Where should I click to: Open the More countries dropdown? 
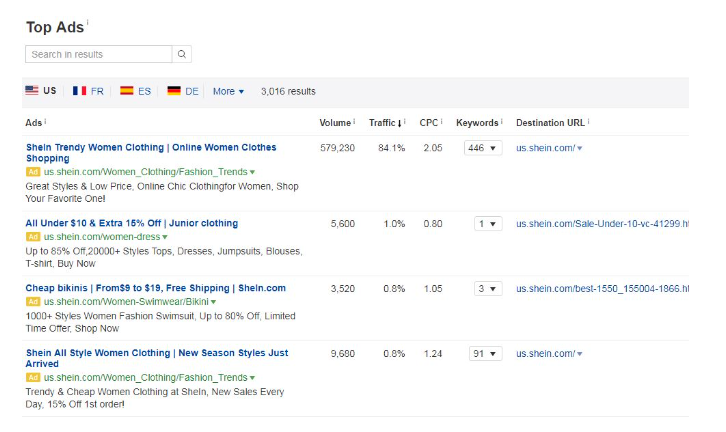pyautogui.click(x=228, y=91)
